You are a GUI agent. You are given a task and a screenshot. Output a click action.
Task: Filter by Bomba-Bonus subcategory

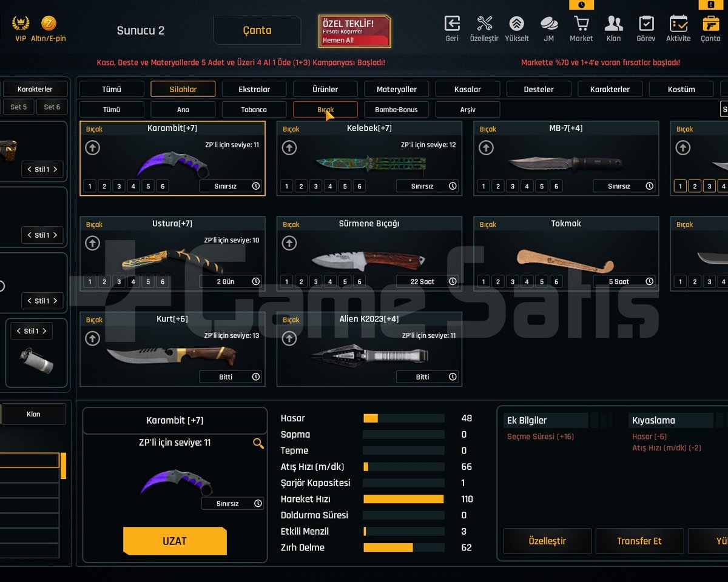tap(397, 110)
